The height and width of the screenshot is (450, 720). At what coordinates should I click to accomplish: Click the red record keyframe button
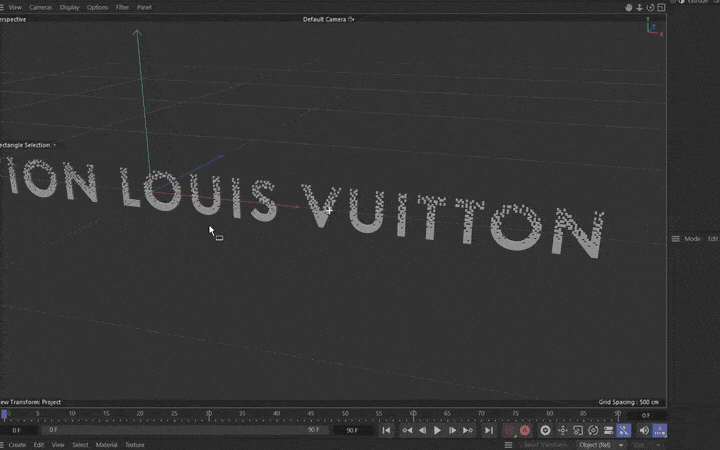click(x=510, y=430)
